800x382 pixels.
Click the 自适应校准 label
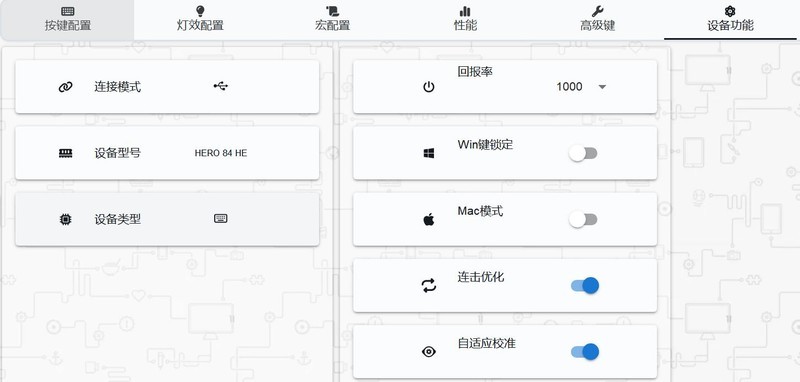pyautogui.click(x=486, y=343)
